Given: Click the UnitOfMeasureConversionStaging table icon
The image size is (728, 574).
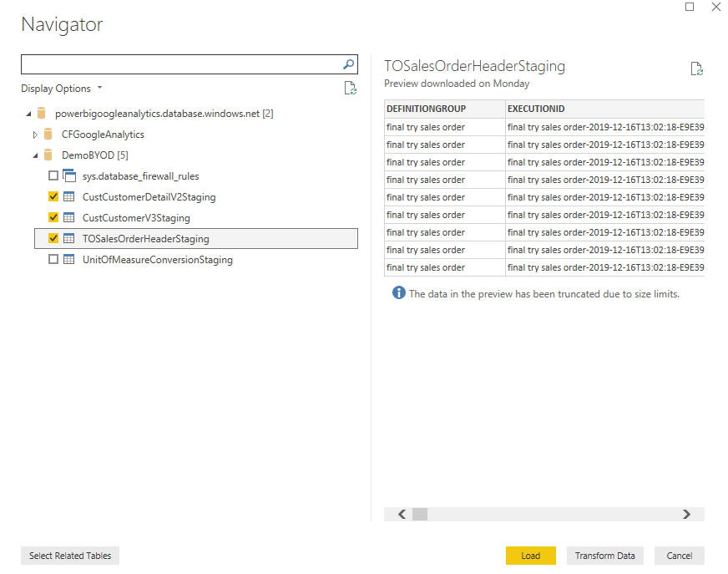Looking at the screenshot, I should [68, 259].
